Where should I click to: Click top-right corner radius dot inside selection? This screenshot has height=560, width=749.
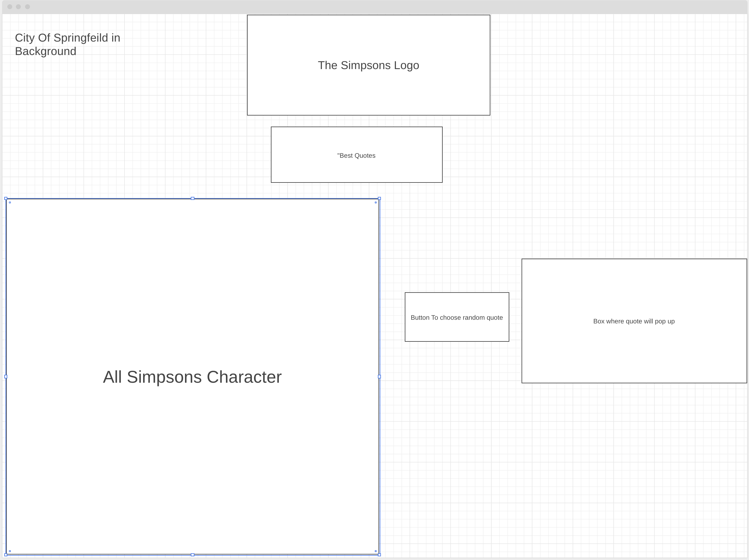pyautogui.click(x=375, y=202)
